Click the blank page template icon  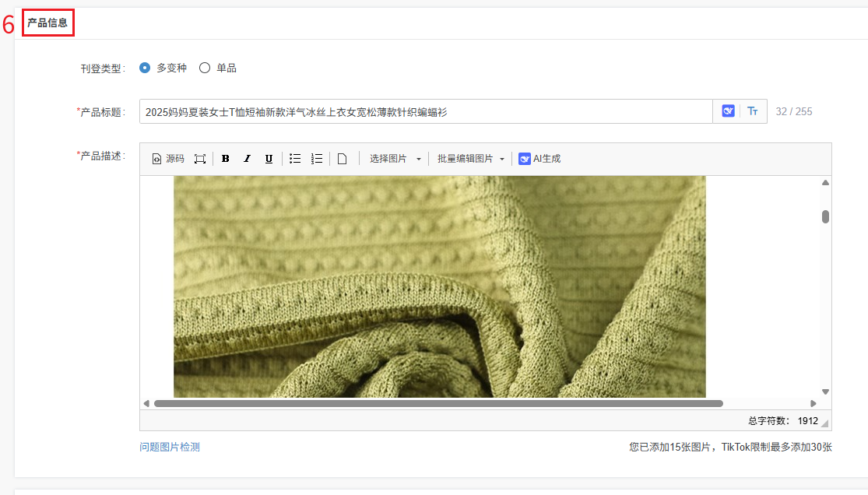tap(342, 159)
